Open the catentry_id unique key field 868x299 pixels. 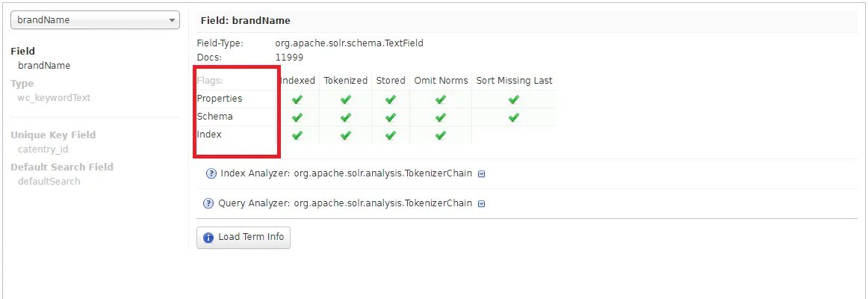43,149
